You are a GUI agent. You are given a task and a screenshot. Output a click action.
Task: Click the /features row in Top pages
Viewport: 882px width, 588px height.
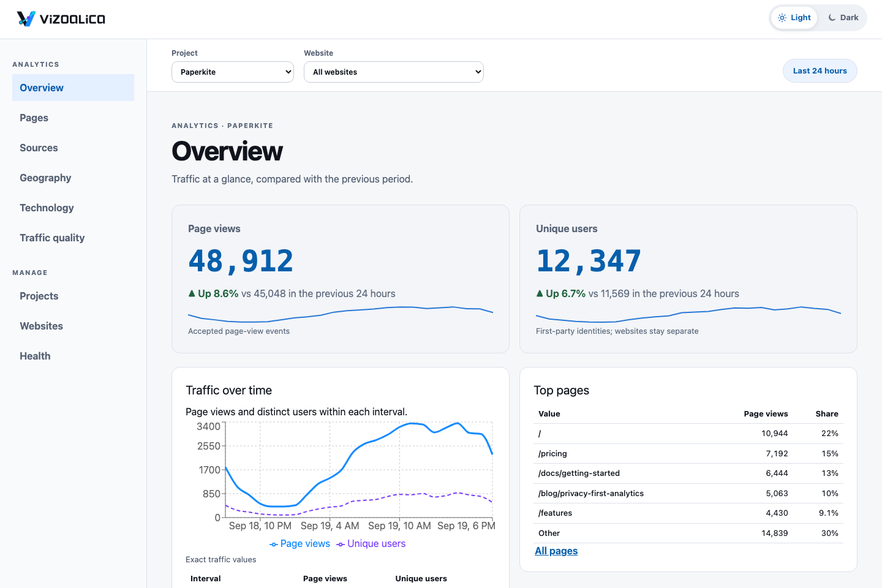tap(688, 513)
